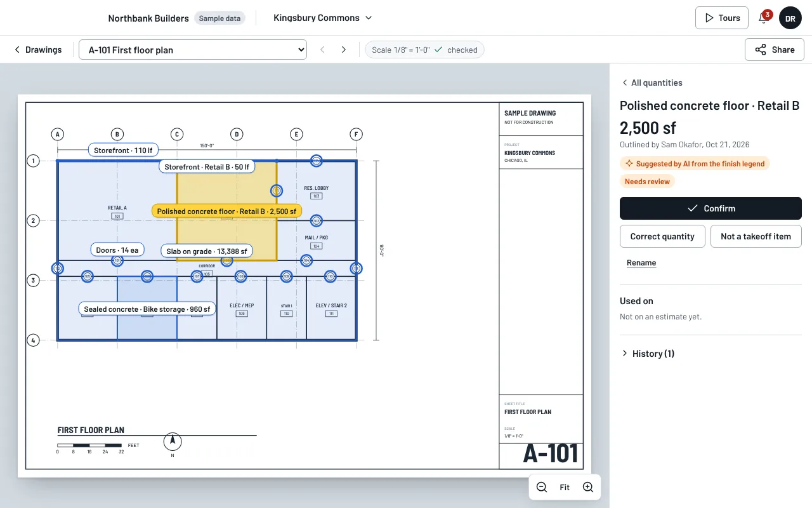Click door marker 104 below Mail / Pkg
The image size is (812, 508).
tap(306, 260)
